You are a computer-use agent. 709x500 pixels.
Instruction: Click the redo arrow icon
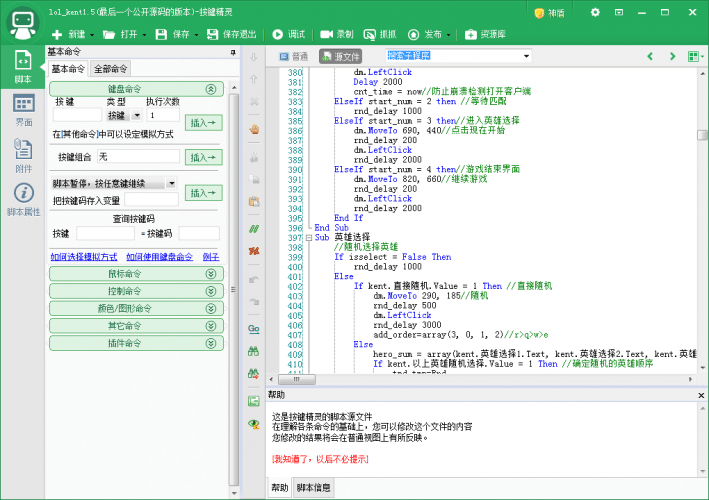(254, 301)
